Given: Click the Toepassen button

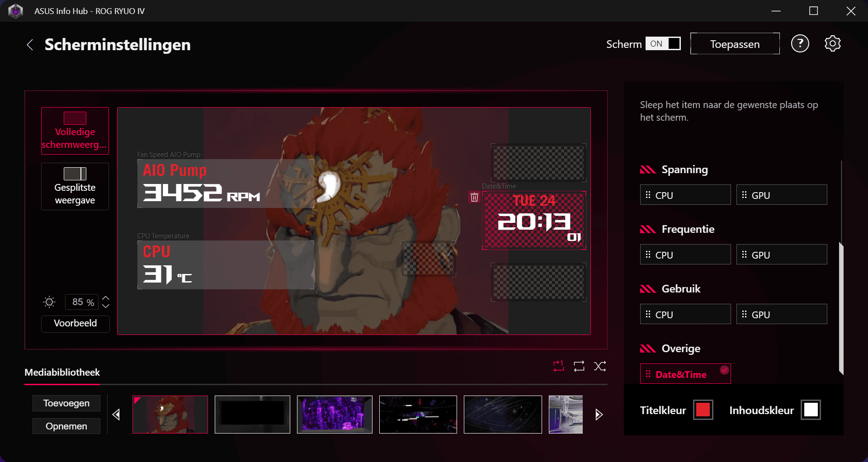Looking at the screenshot, I should (x=735, y=44).
